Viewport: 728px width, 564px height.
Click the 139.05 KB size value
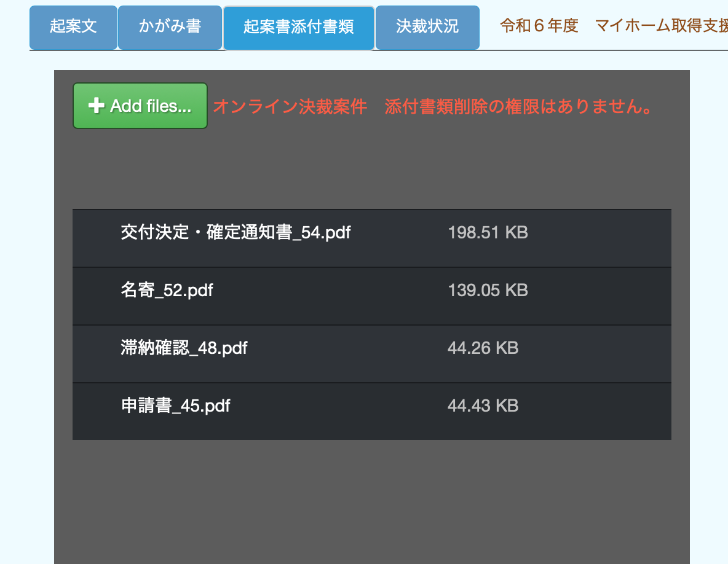pos(488,290)
